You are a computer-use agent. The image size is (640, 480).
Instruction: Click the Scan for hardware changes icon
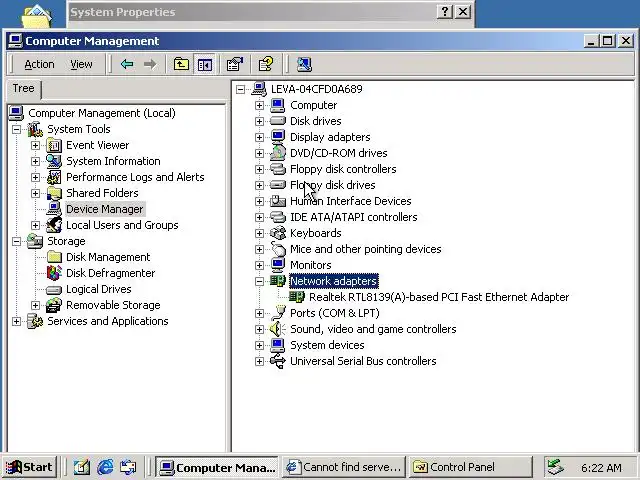(304, 64)
